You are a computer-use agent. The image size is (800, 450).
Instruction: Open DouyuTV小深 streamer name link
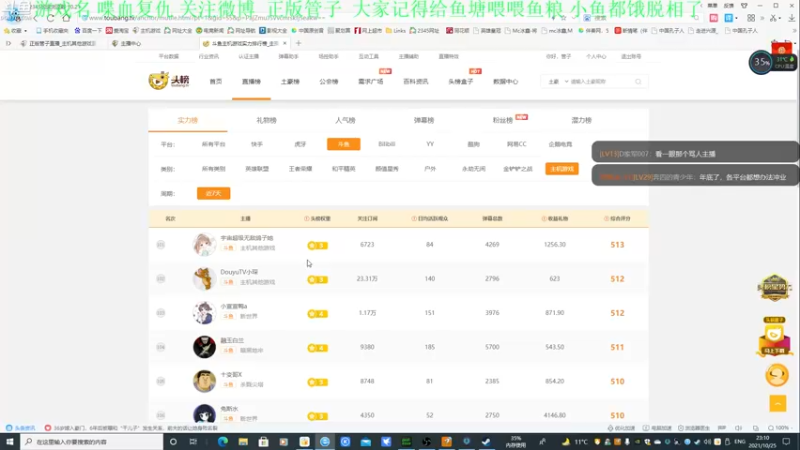pyautogui.click(x=239, y=272)
